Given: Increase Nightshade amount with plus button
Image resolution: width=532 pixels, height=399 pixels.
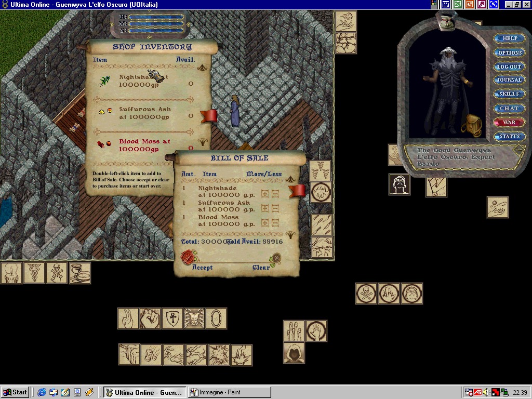Looking at the screenshot, I should coord(264,194).
